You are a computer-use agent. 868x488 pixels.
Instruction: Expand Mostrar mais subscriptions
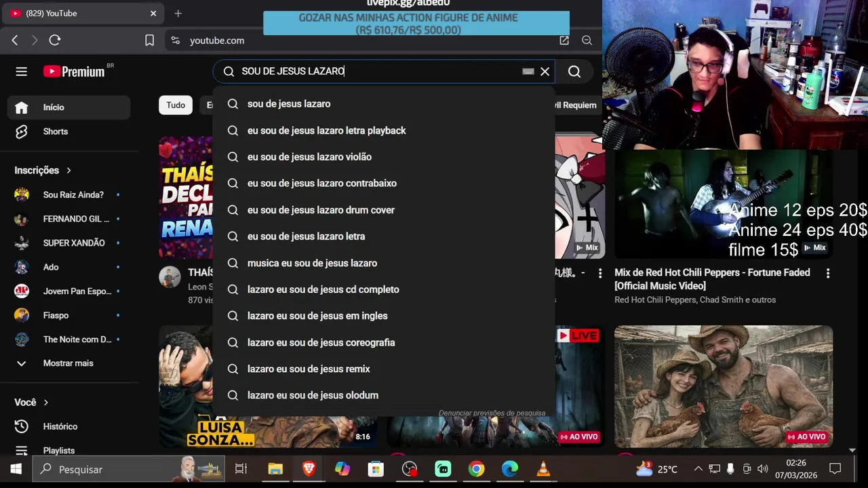tap(68, 363)
